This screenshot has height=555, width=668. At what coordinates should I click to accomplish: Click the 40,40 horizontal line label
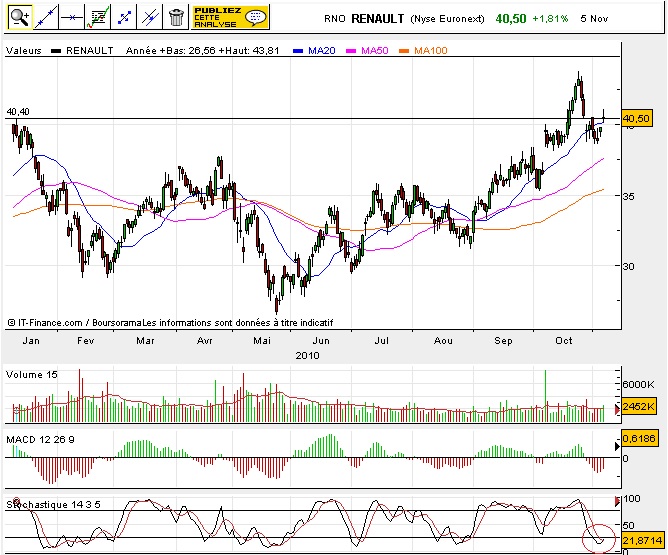(18, 112)
